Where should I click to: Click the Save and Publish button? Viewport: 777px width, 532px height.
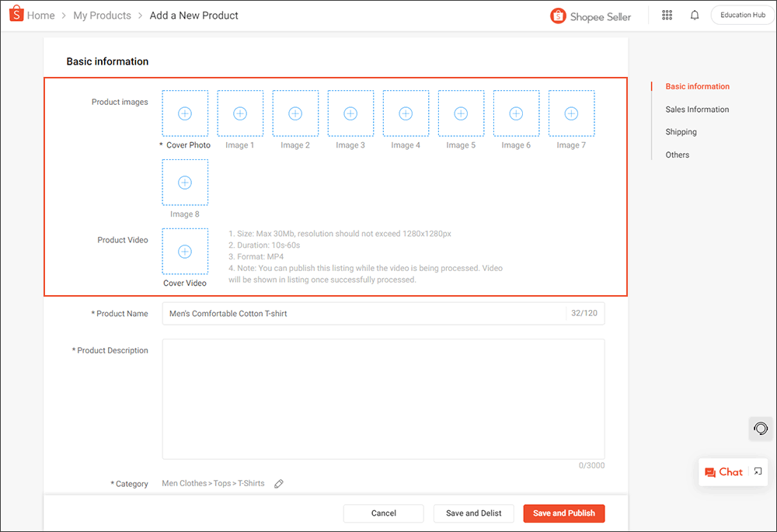click(x=563, y=513)
